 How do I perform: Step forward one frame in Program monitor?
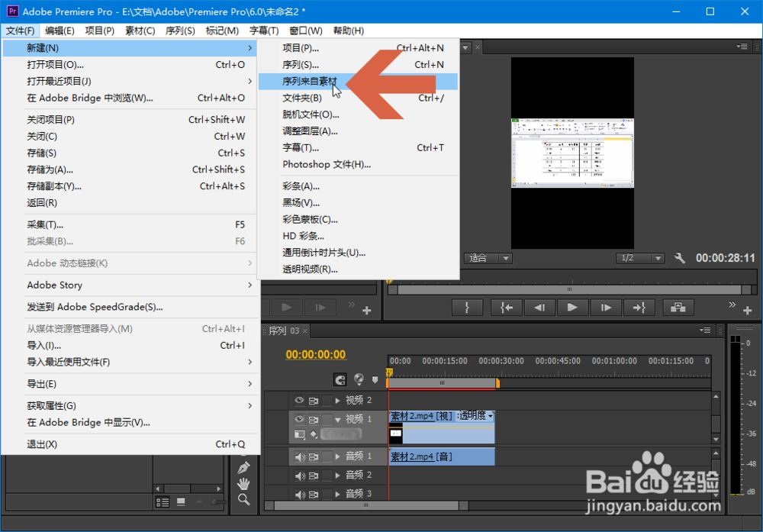[605, 308]
